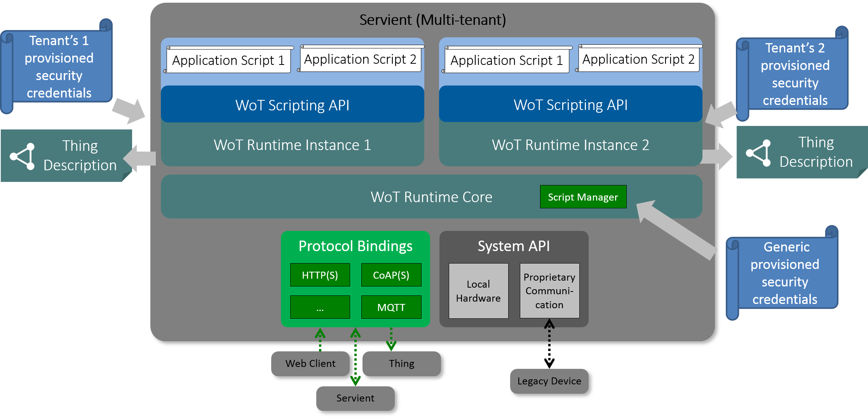Click the dotted black arrow above Legacy Device
Screen dimensions: 868x419
549,330
